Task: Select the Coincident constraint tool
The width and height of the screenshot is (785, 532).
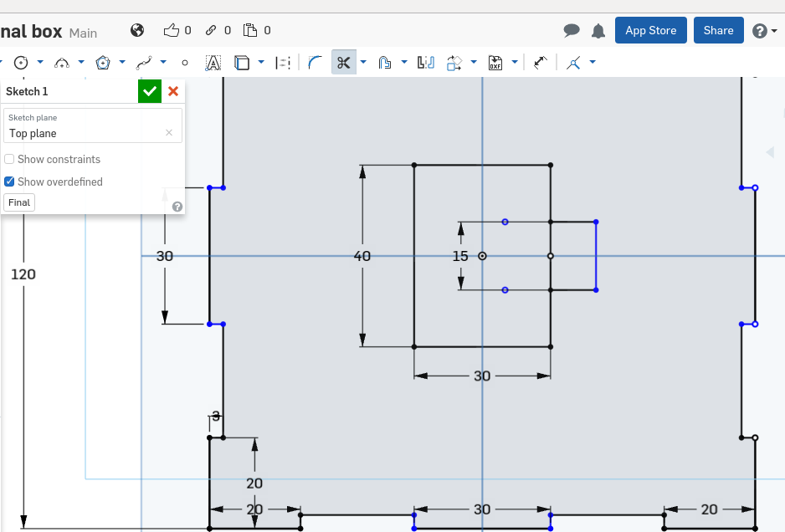Action: (573, 63)
